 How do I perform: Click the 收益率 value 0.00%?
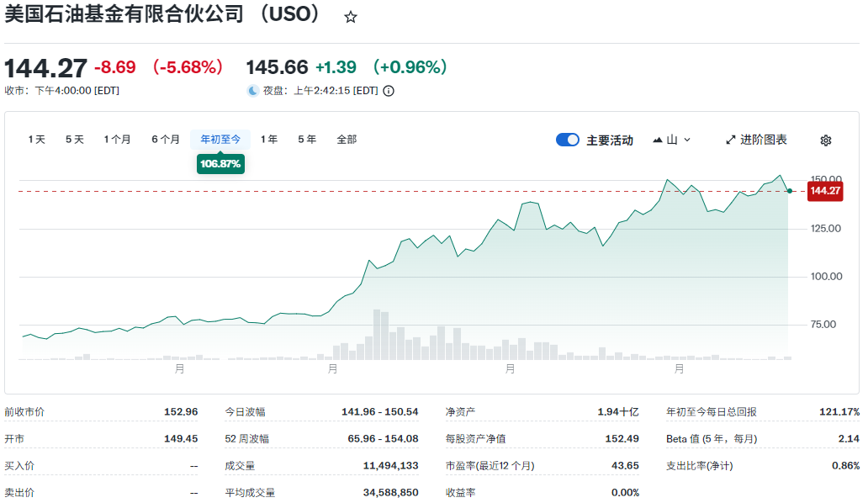tap(626, 493)
